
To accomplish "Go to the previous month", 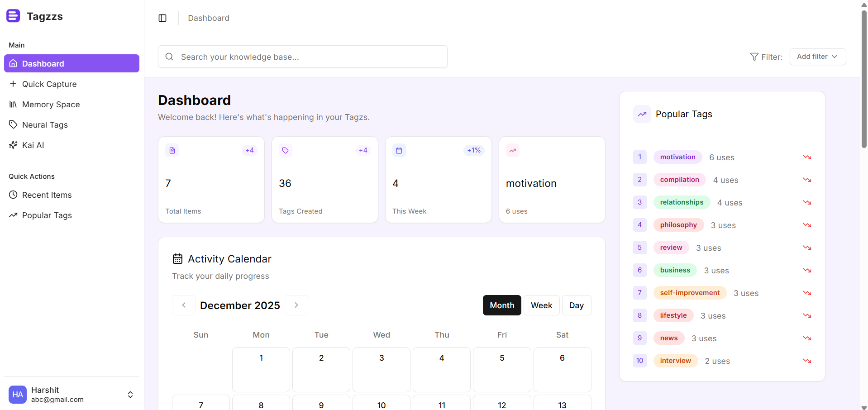I will [184, 305].
